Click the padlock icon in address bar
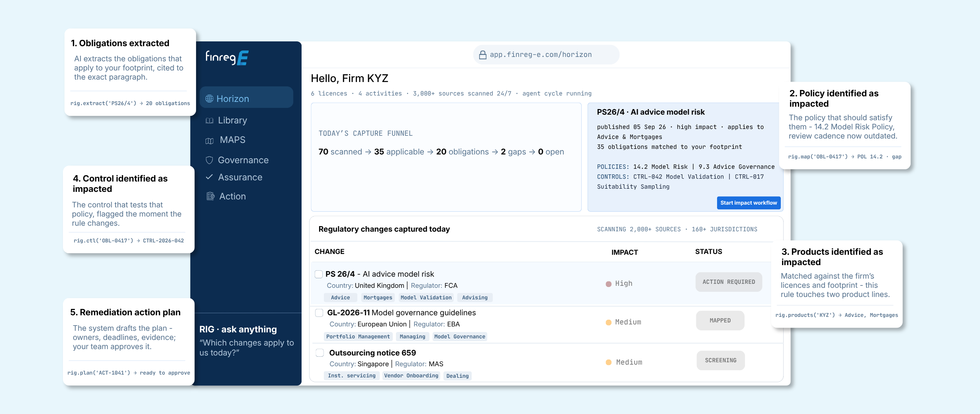 pyautogui.click(x=482, y=55)
